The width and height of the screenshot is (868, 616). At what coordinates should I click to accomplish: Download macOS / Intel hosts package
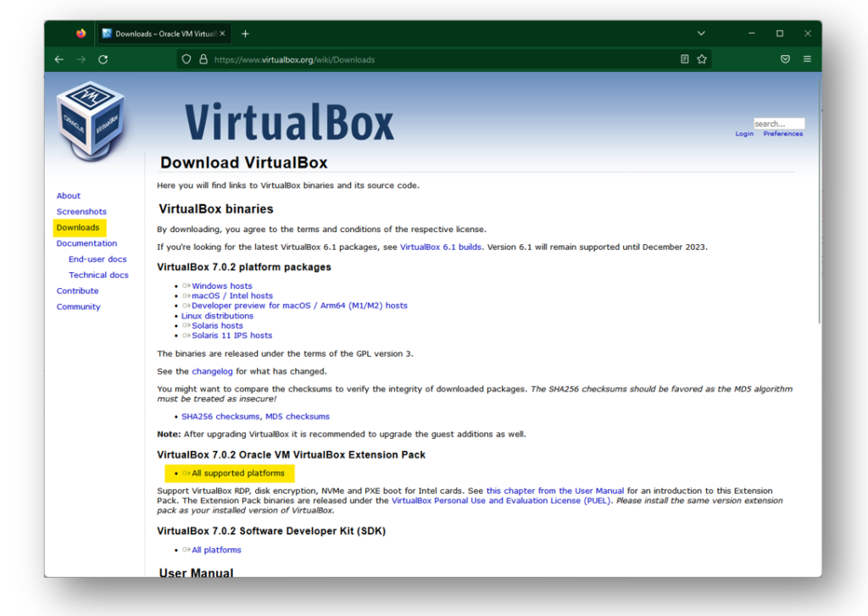232,296
